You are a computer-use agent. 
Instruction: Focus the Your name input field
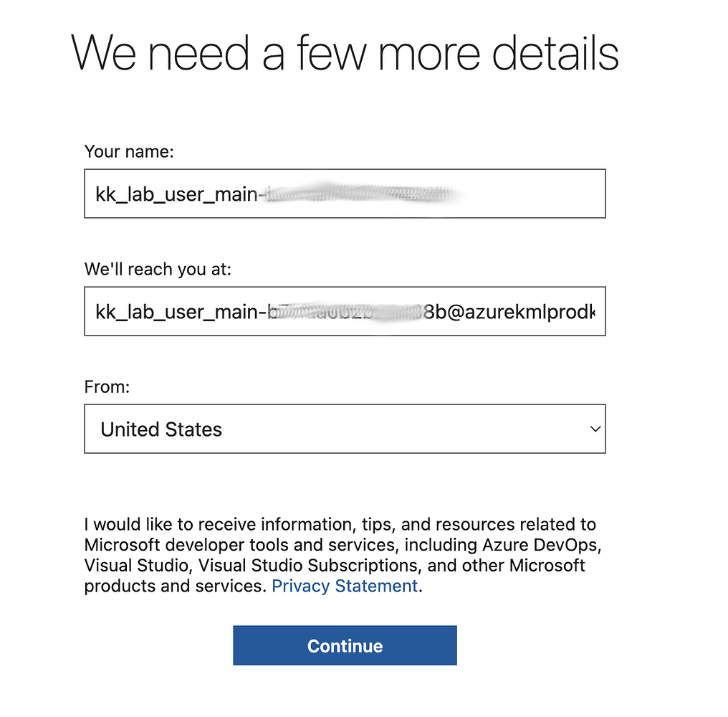[345, 194]
